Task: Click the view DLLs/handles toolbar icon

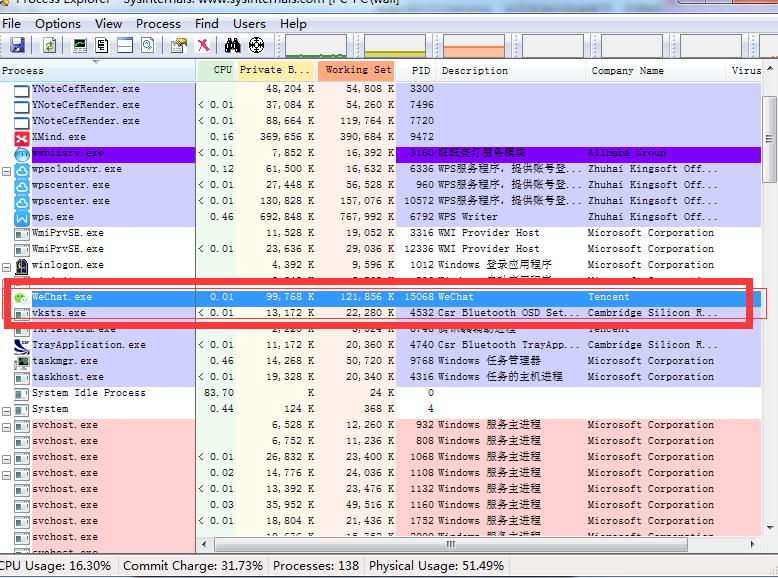Action: 147,46
